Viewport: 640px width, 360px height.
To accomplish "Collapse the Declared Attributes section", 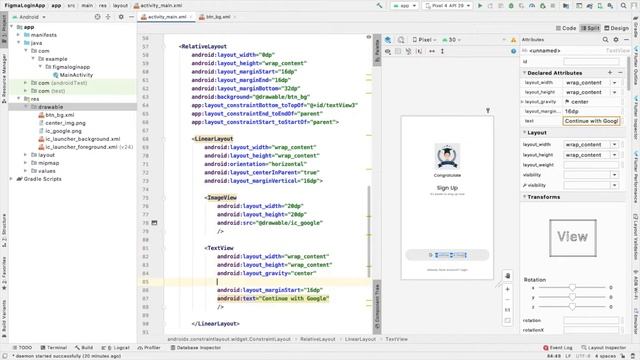I will point(524,73).
